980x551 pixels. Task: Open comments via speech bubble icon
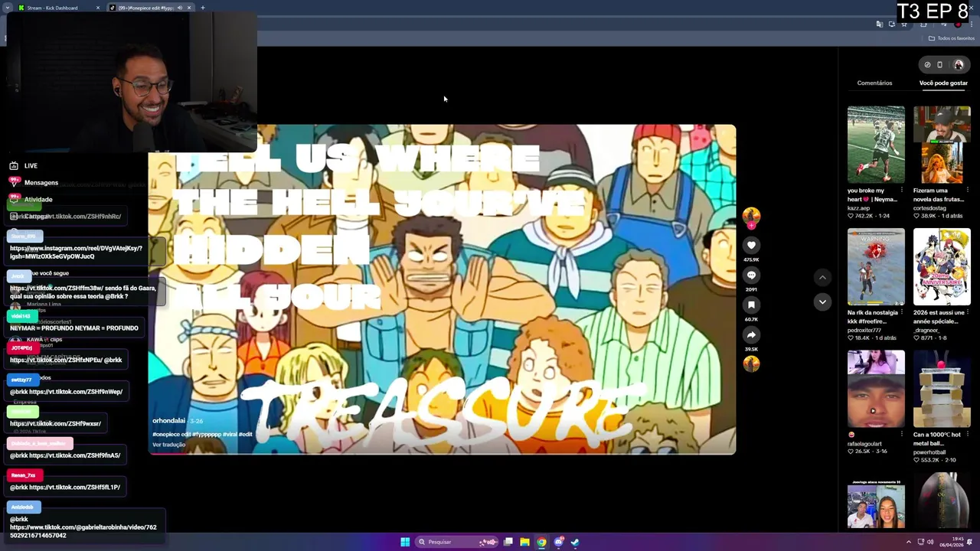pos(751,275)
